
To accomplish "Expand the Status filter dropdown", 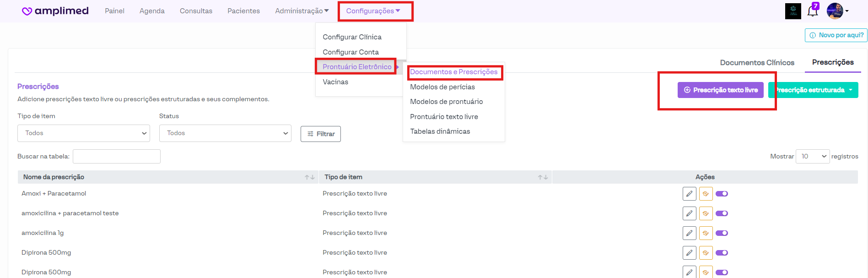I will (225, 133).
